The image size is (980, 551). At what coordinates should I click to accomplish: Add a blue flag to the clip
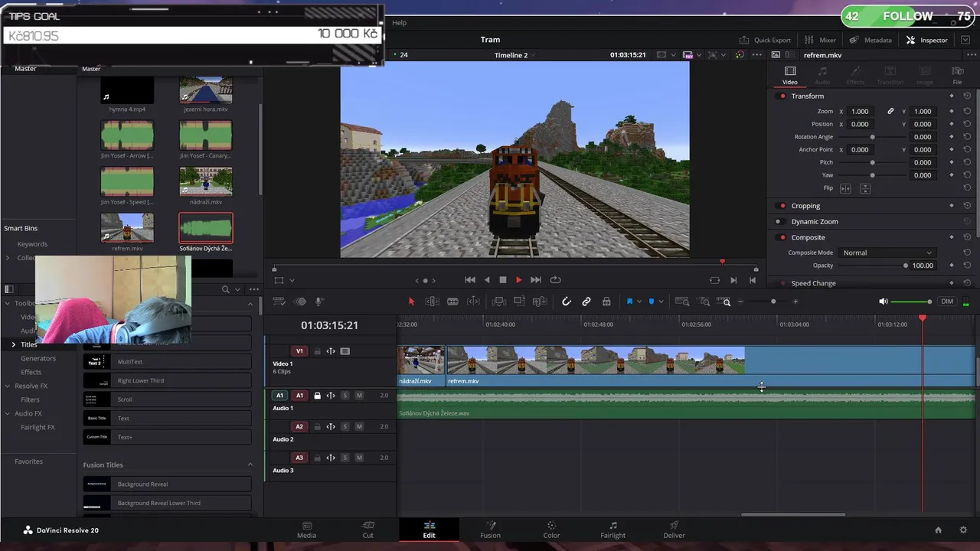629,302
